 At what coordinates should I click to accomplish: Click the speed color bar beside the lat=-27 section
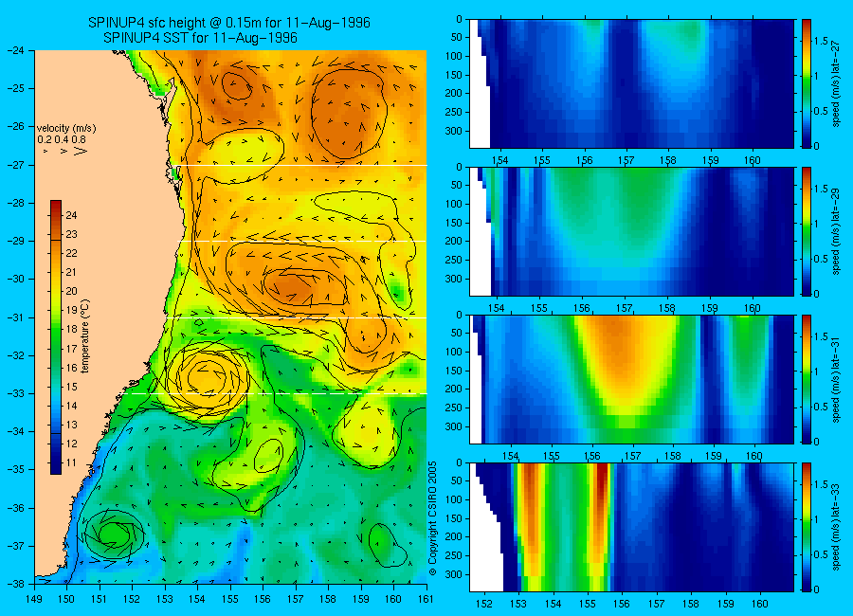[x=806, y=83]
